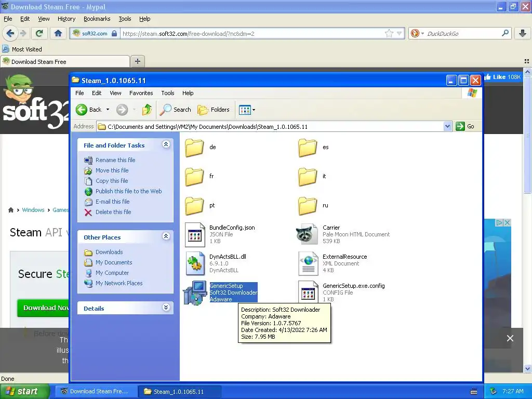Open the Address bar dropdown
Screen dimensions: 532x399
447,126
